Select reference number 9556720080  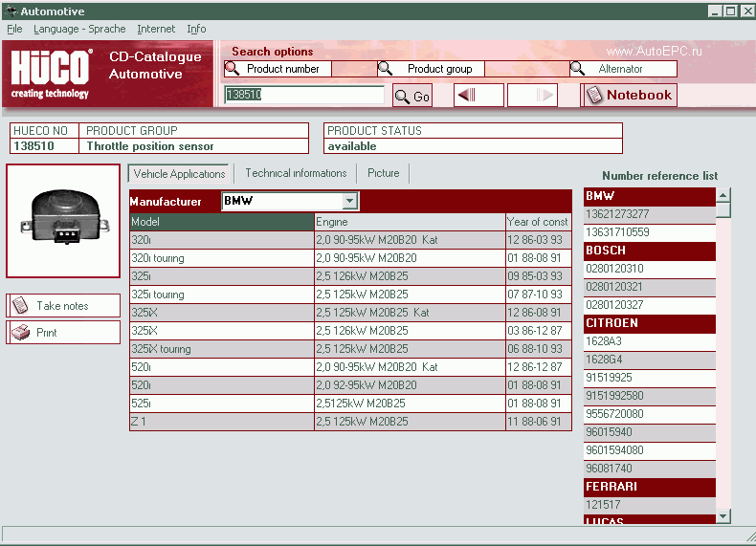(650, 414)
